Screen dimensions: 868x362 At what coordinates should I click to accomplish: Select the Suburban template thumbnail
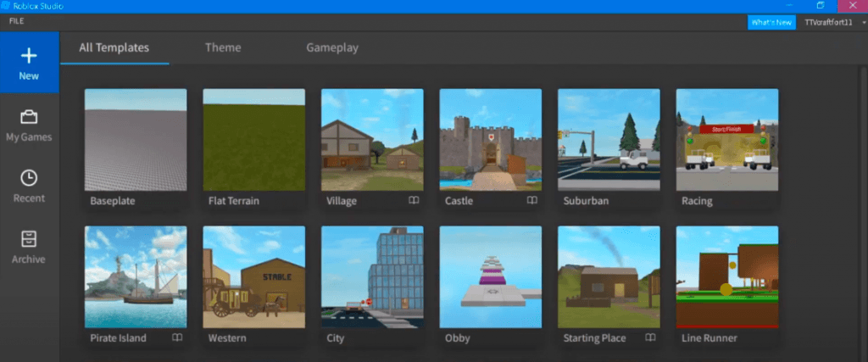pyautogui.click(x=609, y=140)
